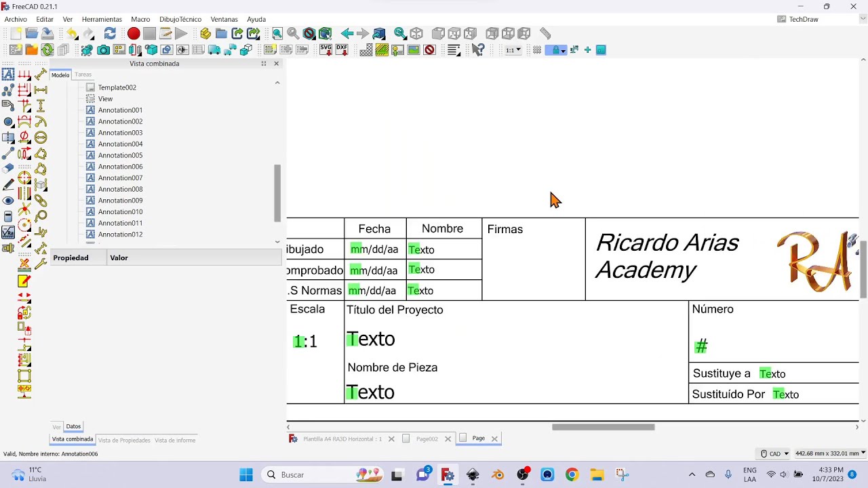The height and width of the screenshot is (488, 868).
Task: Toggle the lock icon button in toolbar
Action: pyautogui.click(x=556, y=50)
